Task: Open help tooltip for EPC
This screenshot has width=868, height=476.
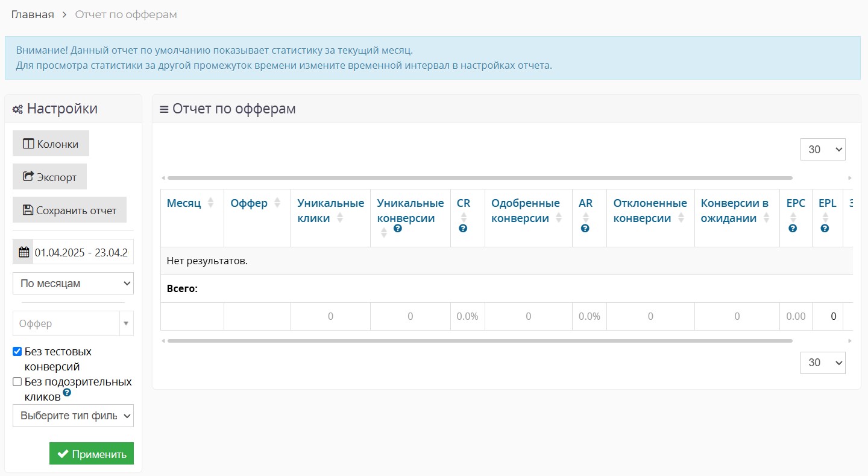Action: pos(793,229)
